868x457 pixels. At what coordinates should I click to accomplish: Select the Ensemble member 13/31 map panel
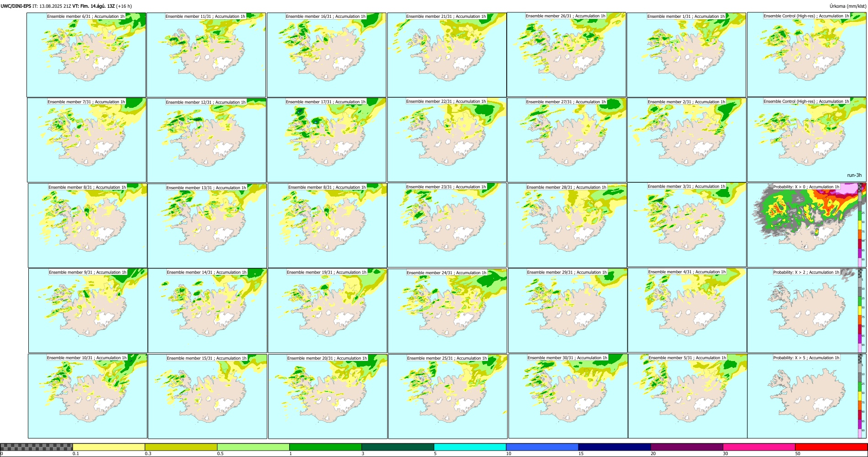click(207, 226)
